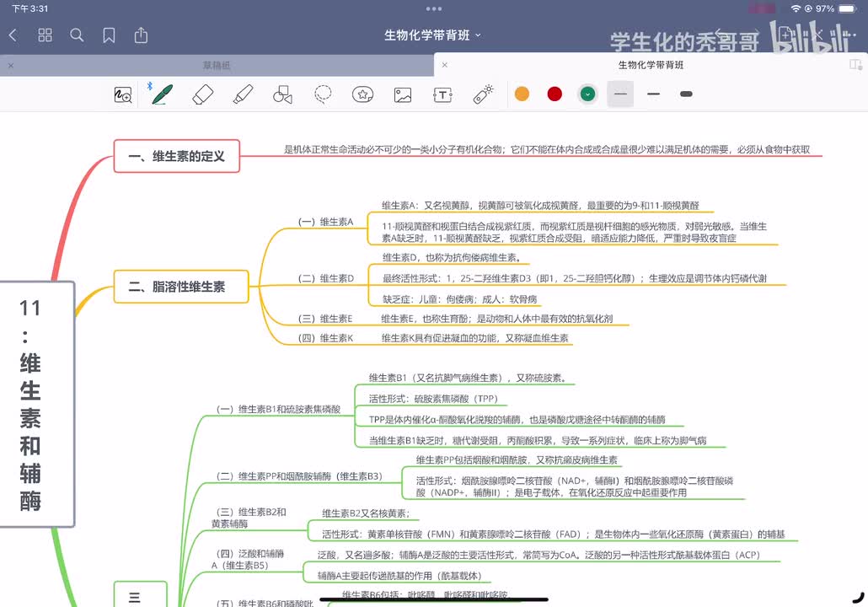Select the lasso selection tool

pos(323,94)
